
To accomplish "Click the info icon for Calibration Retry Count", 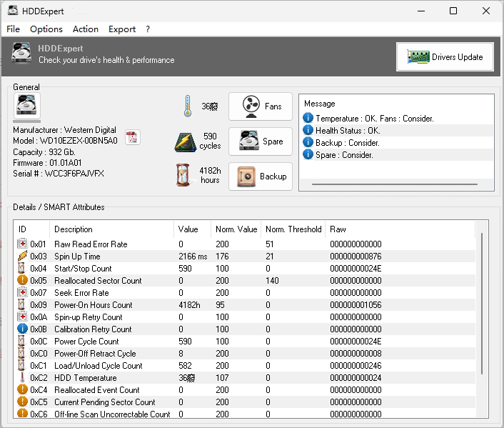I will (x=22, y=329).
